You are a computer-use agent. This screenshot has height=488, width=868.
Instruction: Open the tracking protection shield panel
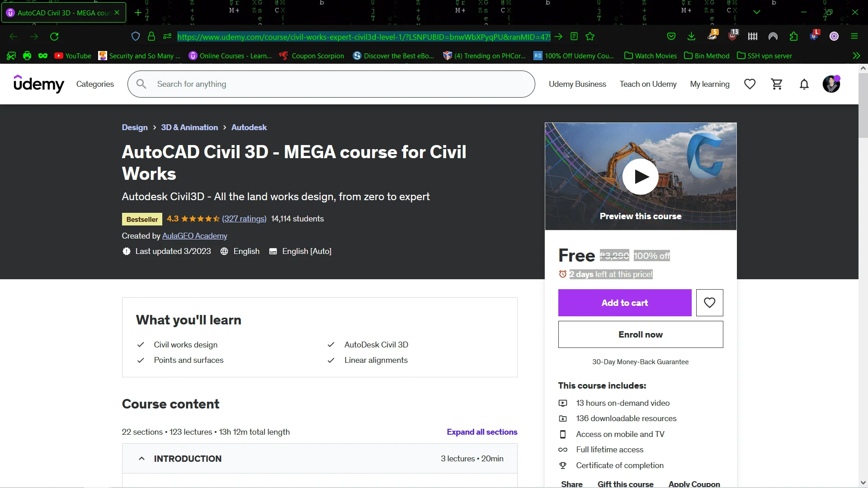(x=136, y=37)
